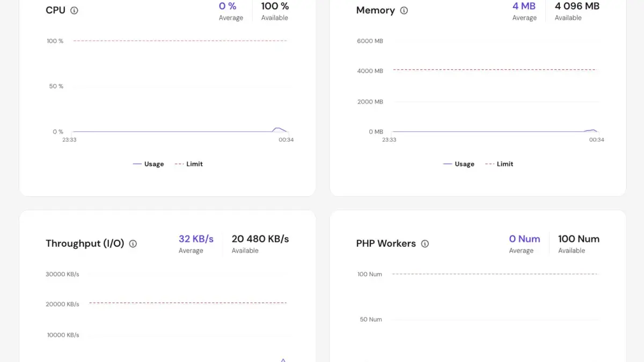Click the 4 096 MB Available value
The width and height of the screenshot is (644, 362).
(577, 6)
